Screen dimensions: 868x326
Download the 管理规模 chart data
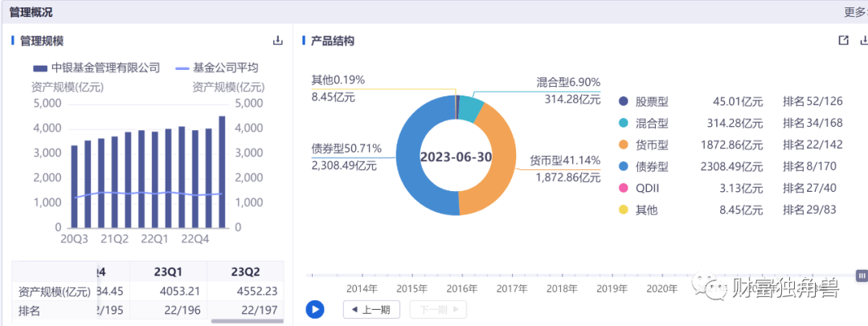tap(278, 41)
